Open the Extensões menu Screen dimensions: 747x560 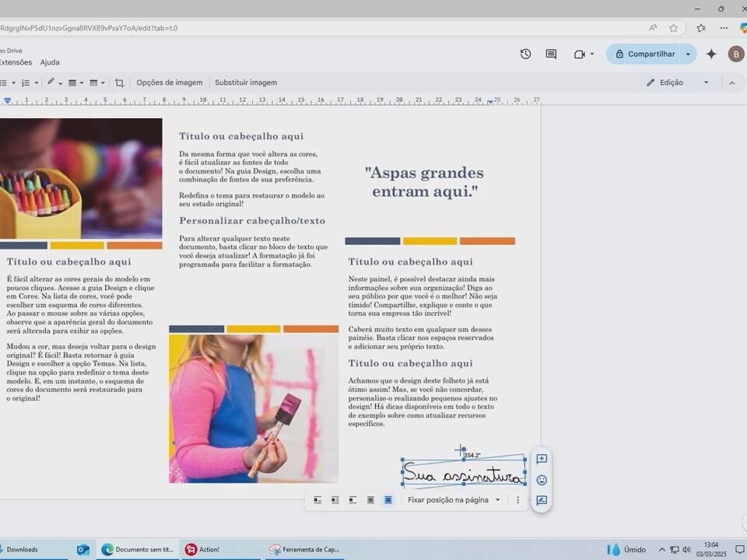coord(15,62)
